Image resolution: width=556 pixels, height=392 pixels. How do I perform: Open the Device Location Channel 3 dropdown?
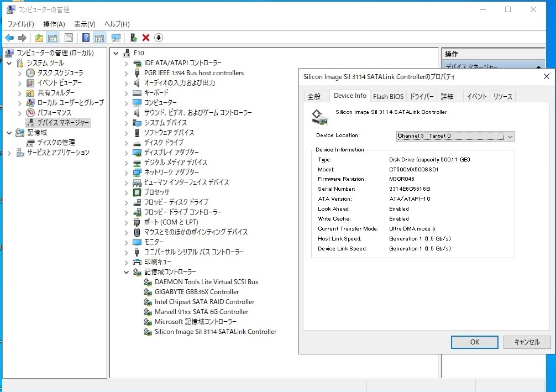click(x=455, y=136)
